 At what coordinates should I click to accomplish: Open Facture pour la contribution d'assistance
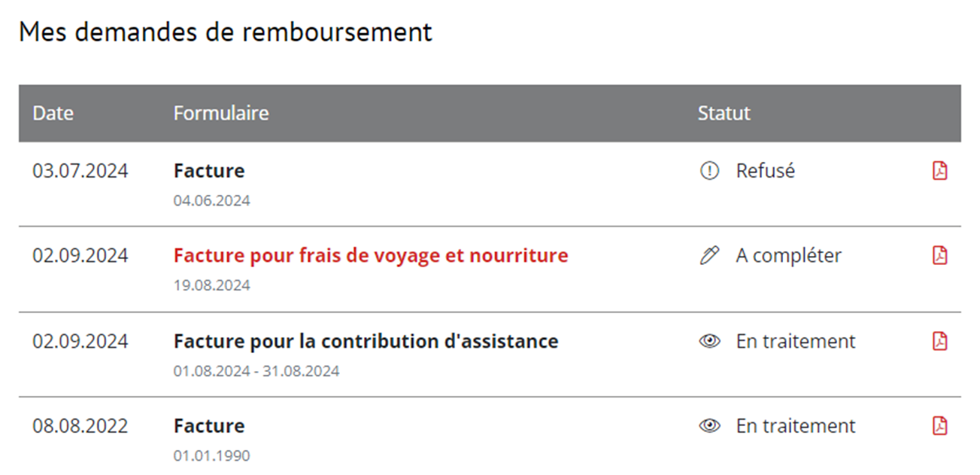pyautogui.click(x=366, y=341)
